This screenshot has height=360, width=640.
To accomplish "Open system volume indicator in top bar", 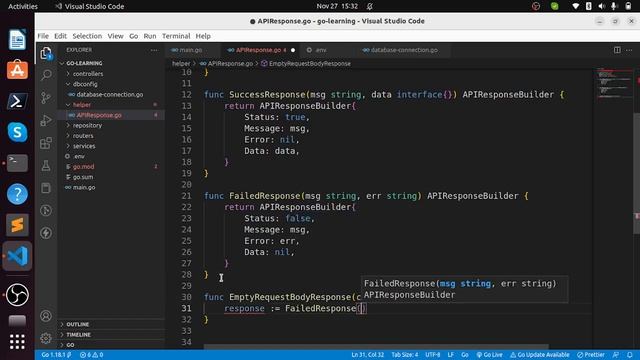I will click(601, 6).
